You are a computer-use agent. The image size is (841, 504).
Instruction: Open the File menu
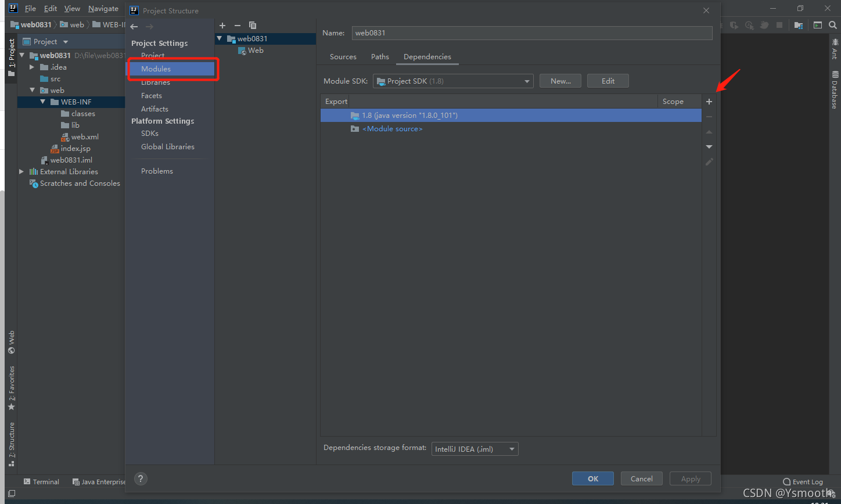30,9
